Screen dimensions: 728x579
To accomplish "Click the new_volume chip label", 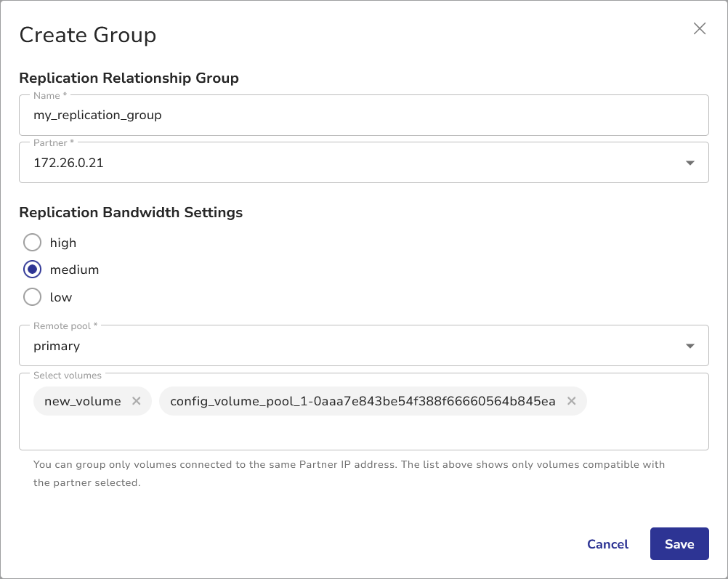I will [x=82, y=401].
